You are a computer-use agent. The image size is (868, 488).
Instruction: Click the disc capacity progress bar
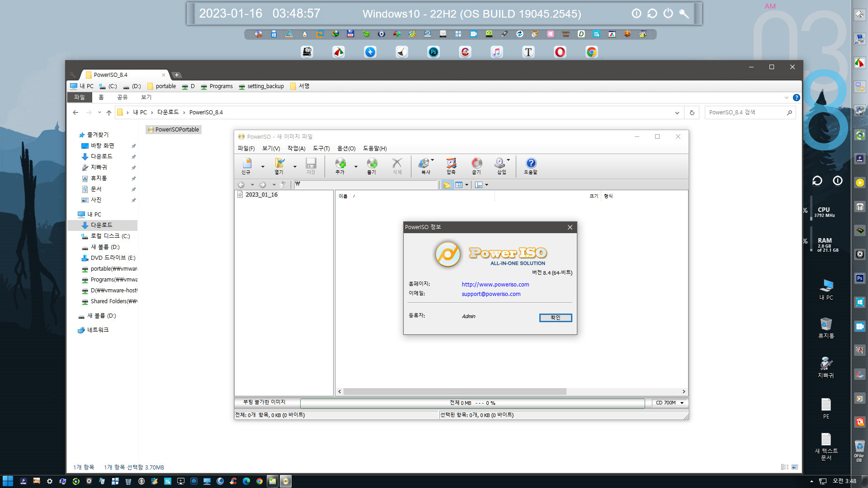click(x=472, y=403)
